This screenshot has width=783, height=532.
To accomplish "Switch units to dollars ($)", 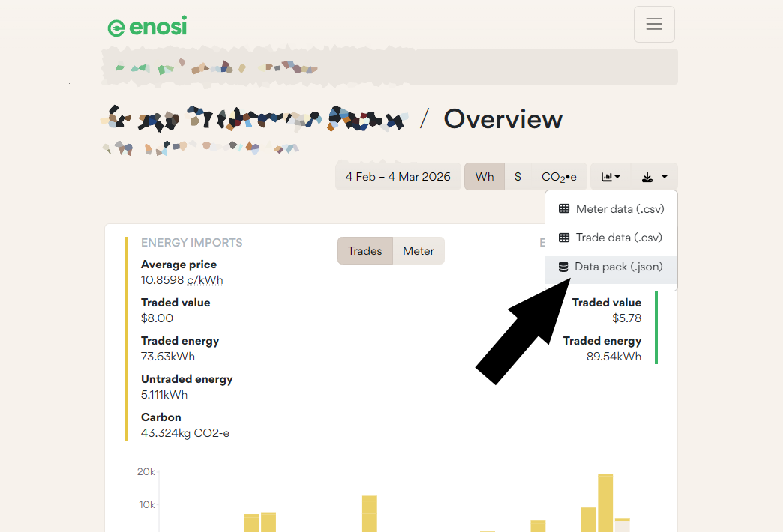I will (517, 177).
